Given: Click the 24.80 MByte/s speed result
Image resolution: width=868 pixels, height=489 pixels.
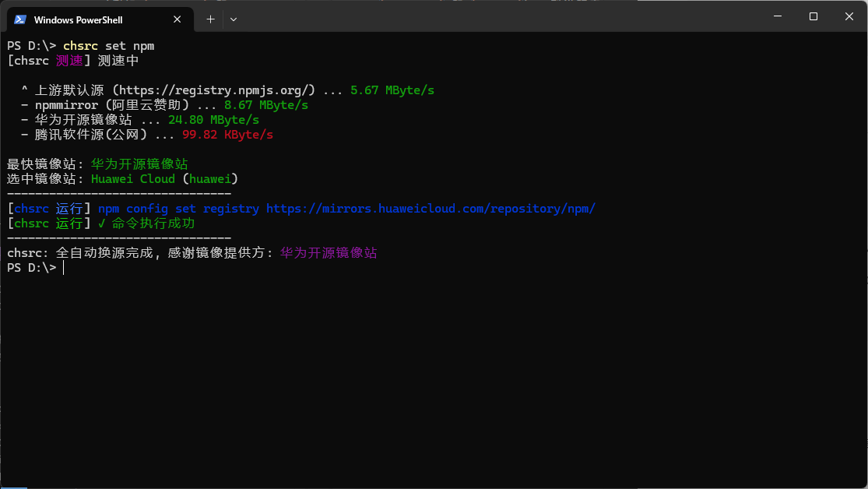Looking at the screenshot, I should 213,120.
